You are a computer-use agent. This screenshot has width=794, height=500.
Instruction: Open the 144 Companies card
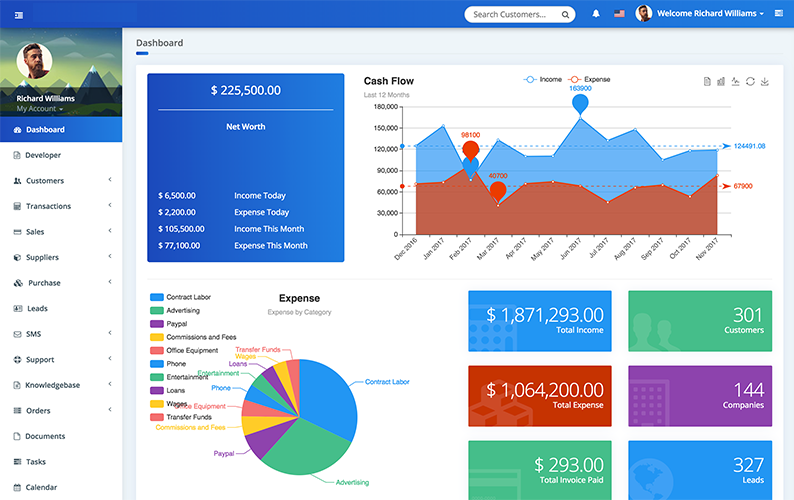[700, 396]
